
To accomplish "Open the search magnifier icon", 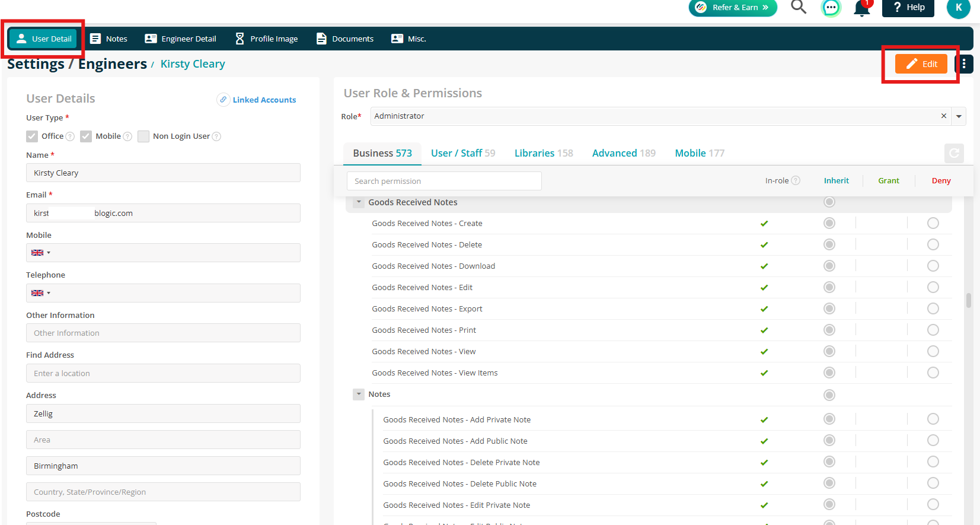I will tap(799, 7).
